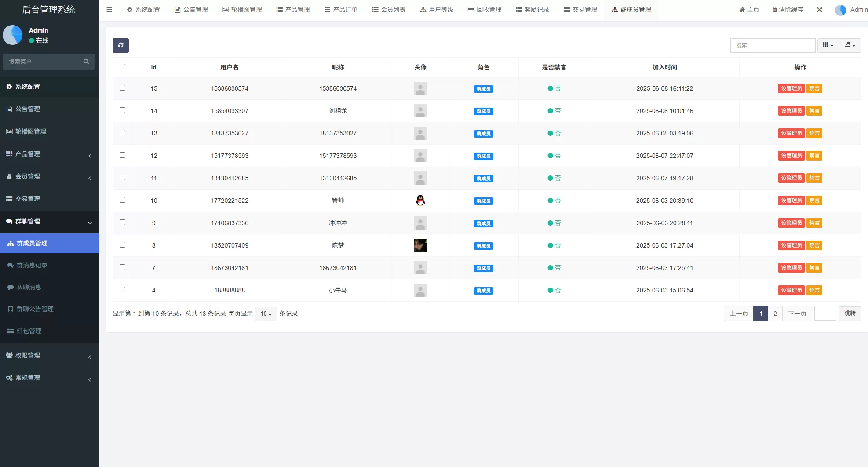Click 设管理员 for user 刘相龙

(791, 111)
